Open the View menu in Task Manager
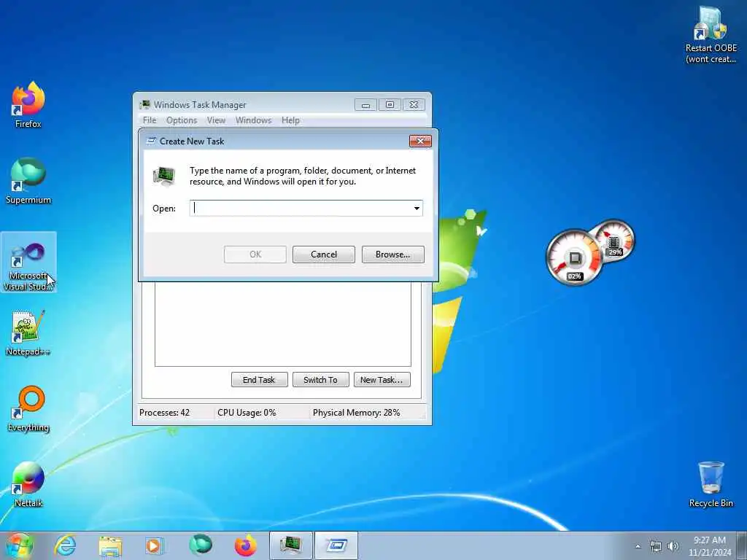This screenshot has width=747, height=560. pos(216,120)
